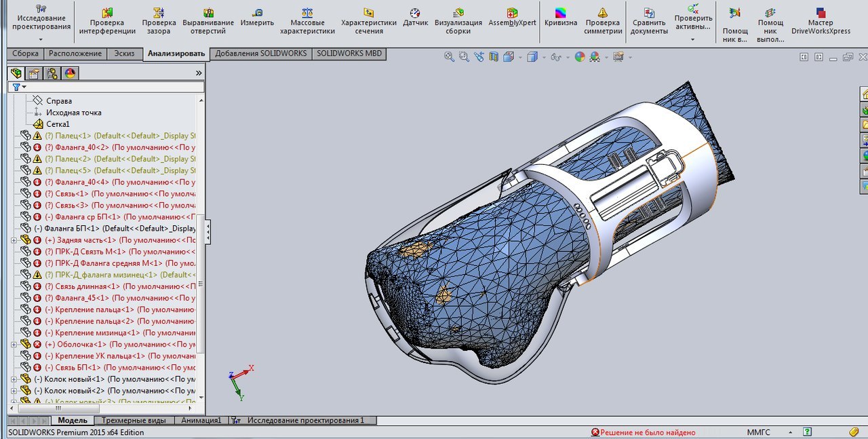Click the Проверка симметрии icon
Screen dimensions: 868x439
coord(603,20)
